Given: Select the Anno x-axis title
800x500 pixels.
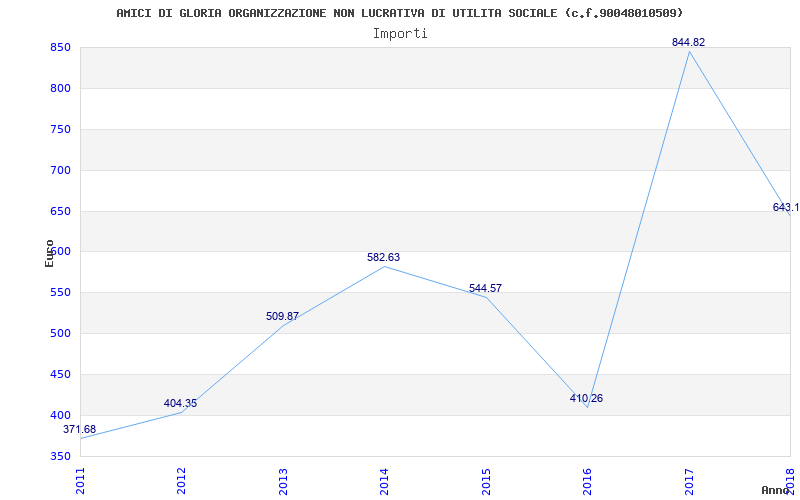Looking at the screenshot, I should pos(775,490).
